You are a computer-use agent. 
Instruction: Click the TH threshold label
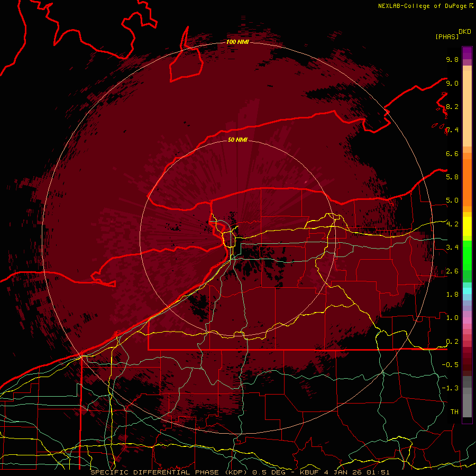coord(454,412)
